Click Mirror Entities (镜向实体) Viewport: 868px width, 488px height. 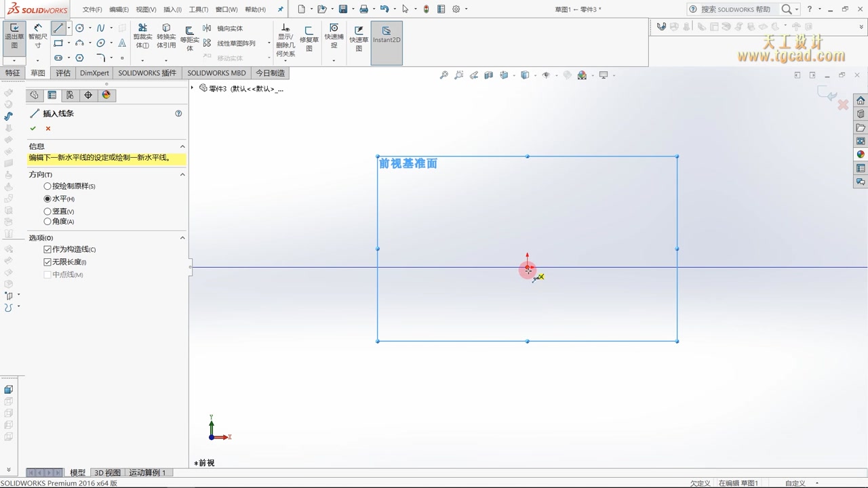[x=223, y=28]
